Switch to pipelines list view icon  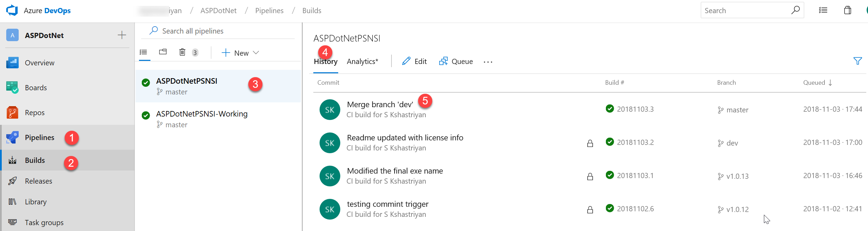144,52
